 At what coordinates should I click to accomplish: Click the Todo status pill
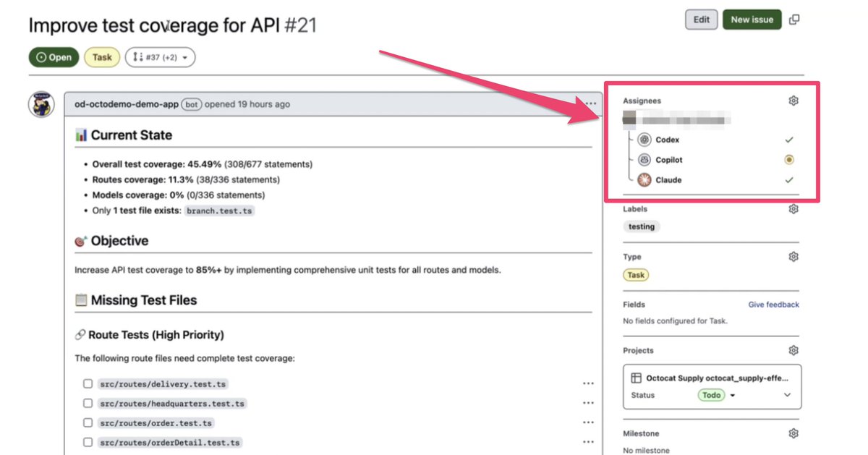click(711, 396)
